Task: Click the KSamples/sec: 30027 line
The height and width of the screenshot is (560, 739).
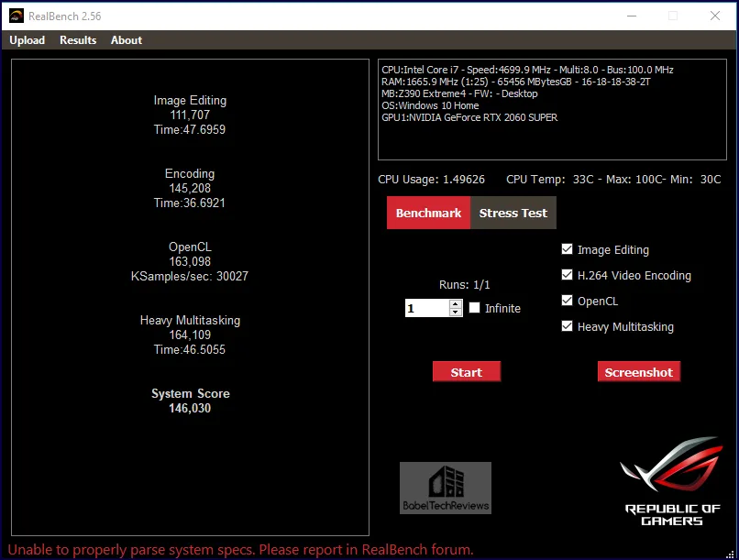Action: pos(190,277)
